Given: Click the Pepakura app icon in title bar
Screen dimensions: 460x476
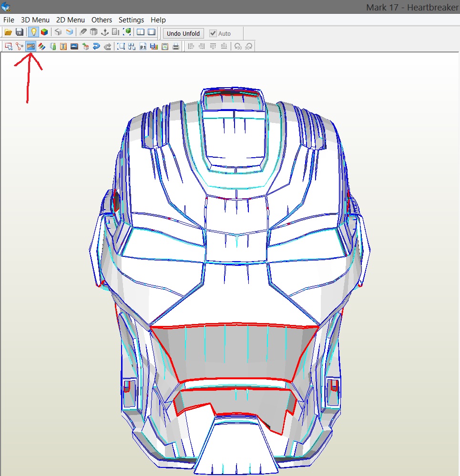Looking at the screenshot, I should pos(5,7).
